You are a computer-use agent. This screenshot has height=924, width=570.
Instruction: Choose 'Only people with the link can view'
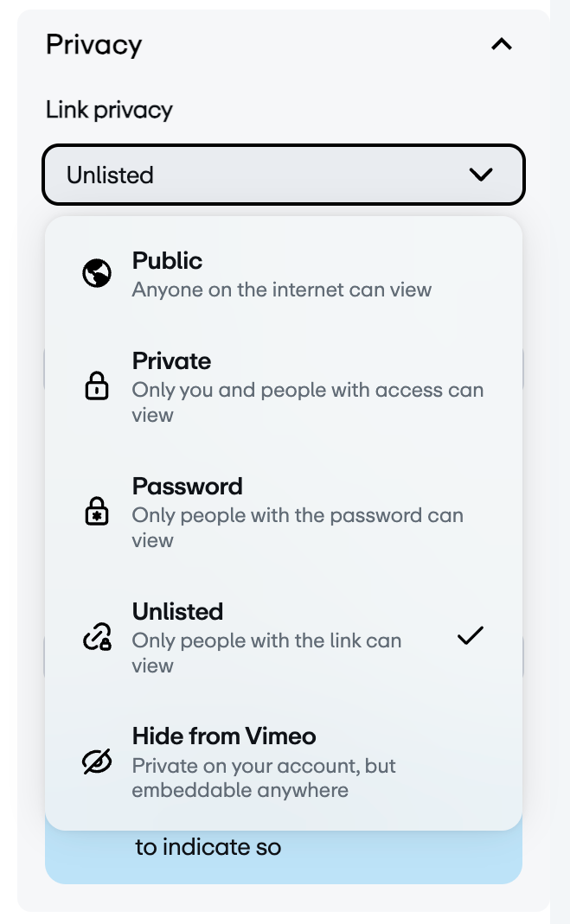click(266, 652)
